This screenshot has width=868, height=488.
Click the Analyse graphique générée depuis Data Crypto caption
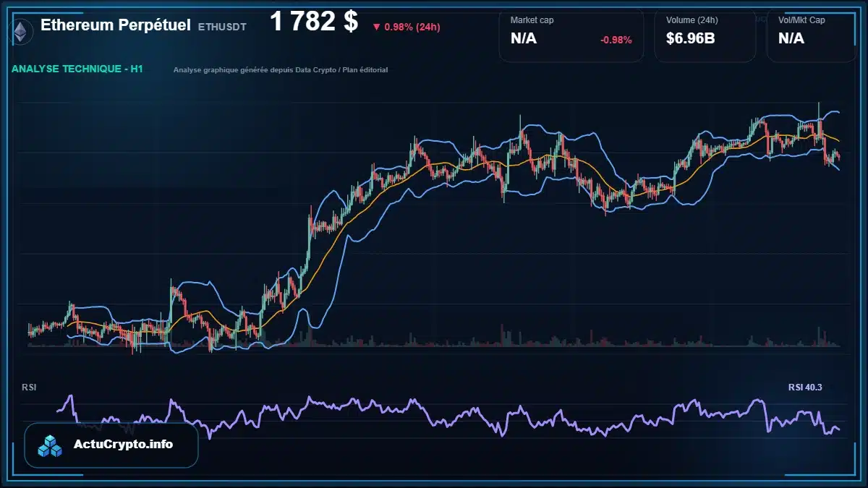point(281,70)
